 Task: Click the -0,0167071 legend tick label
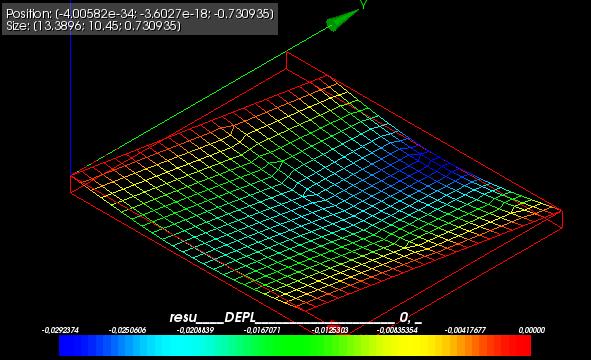[x=262, y=330]
